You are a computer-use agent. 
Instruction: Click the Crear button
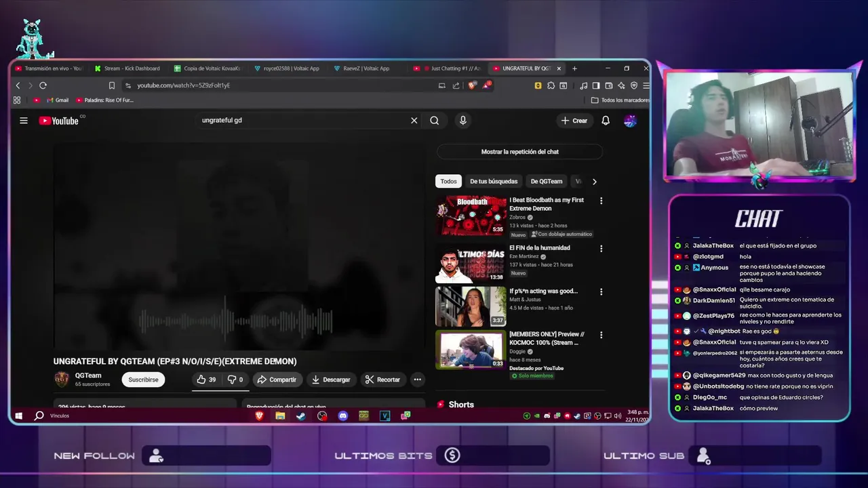point(574,121)
